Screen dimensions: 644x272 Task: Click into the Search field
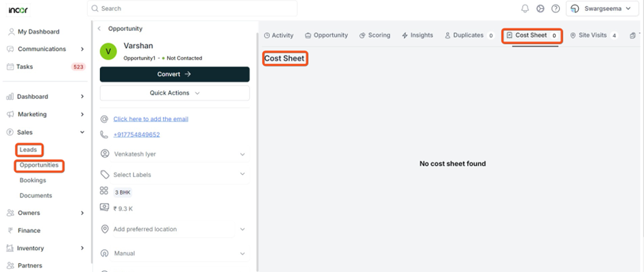pos(192,9)
